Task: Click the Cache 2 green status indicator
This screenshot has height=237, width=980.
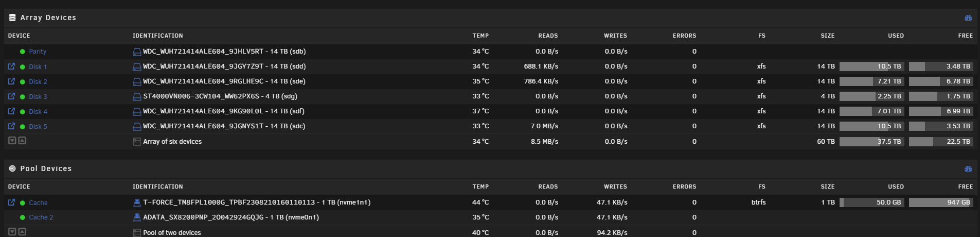Action: tap(23, 217)
